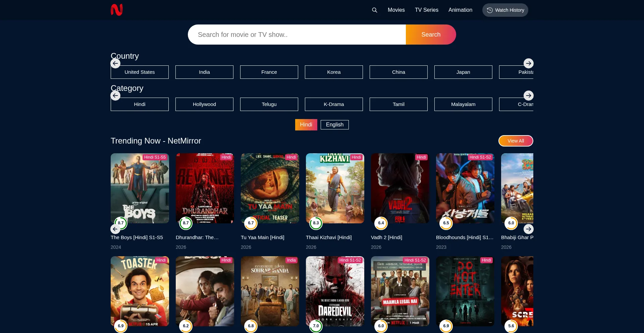644x333 pixels.
Task: Open Animation in top navigation
Action: click(x=460, y=10)
